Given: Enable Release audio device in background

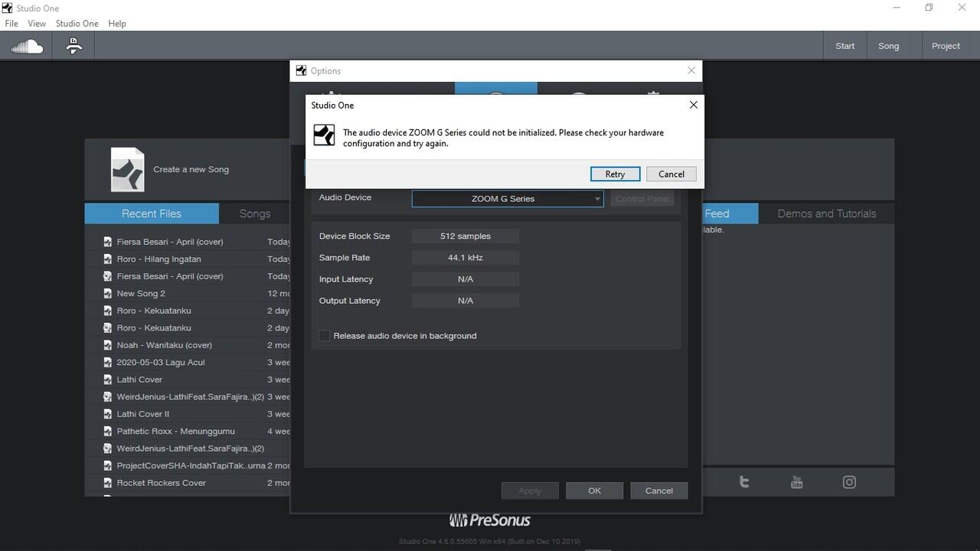Looking at the screenshot, I should click(x=324, y=335).
